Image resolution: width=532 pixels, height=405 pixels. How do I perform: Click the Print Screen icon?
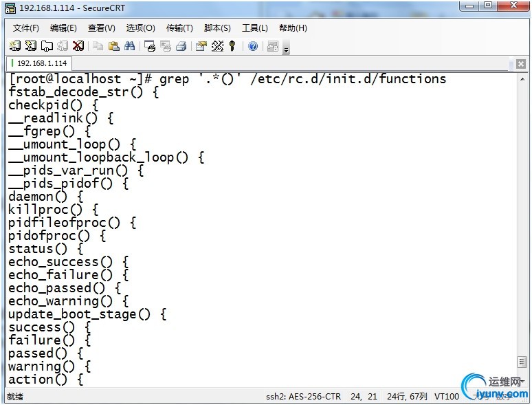pos(150,46)
